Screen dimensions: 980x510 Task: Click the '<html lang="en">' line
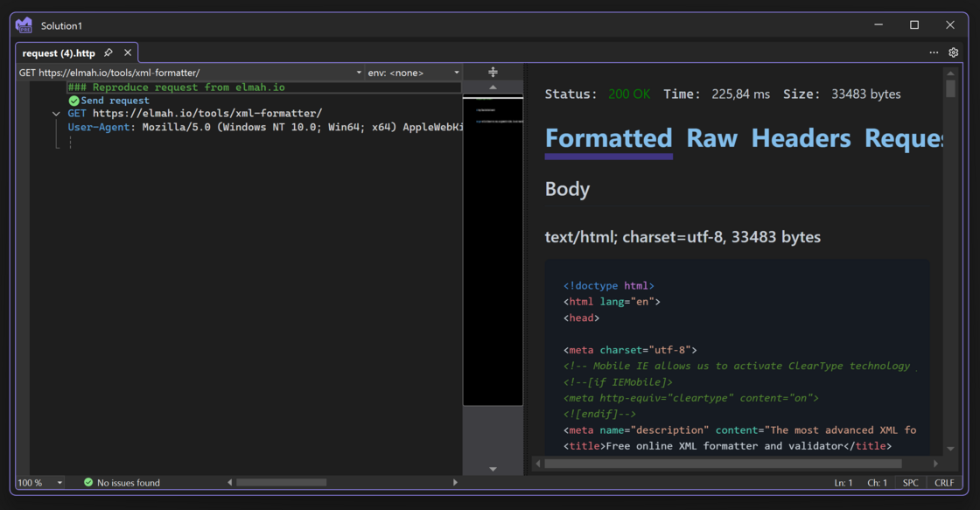tap(612, 302)
